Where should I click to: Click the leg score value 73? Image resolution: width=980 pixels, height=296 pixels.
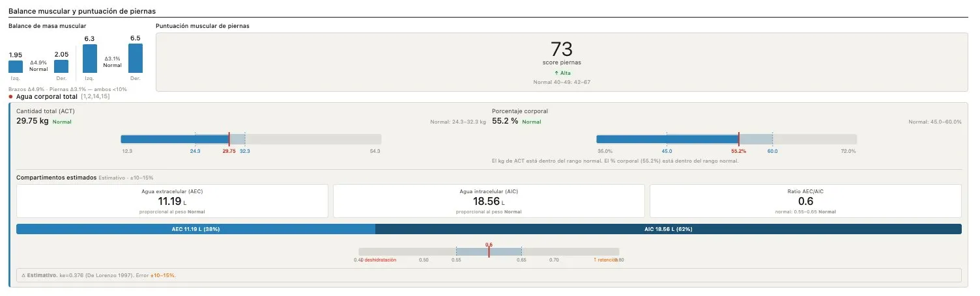(561, 49)
